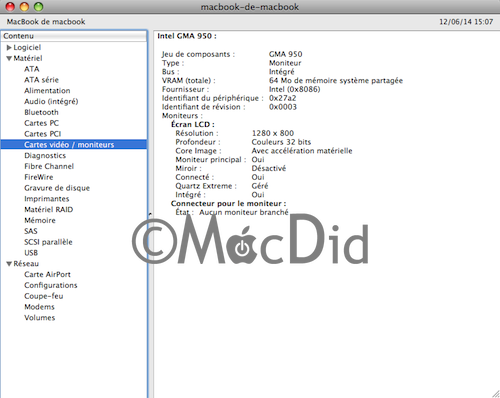500x398 pixels.
Task: Click the 1280 x 800 resolution value
Action: pos(273,133)
